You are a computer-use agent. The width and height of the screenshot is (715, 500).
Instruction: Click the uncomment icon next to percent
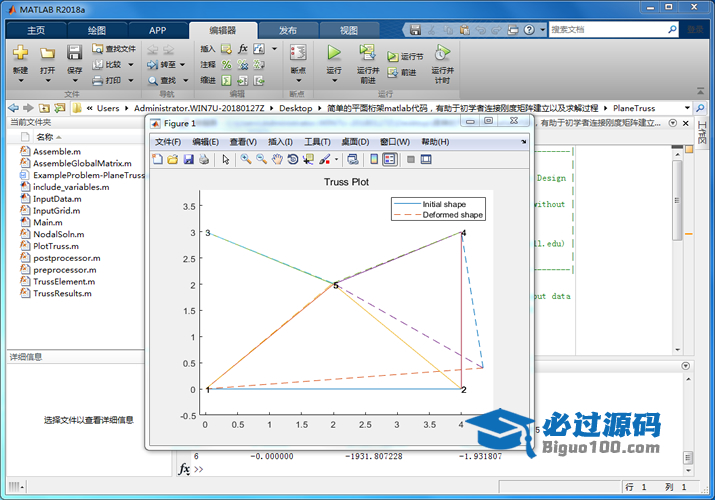pyautogui.click(x=243, y=65)
